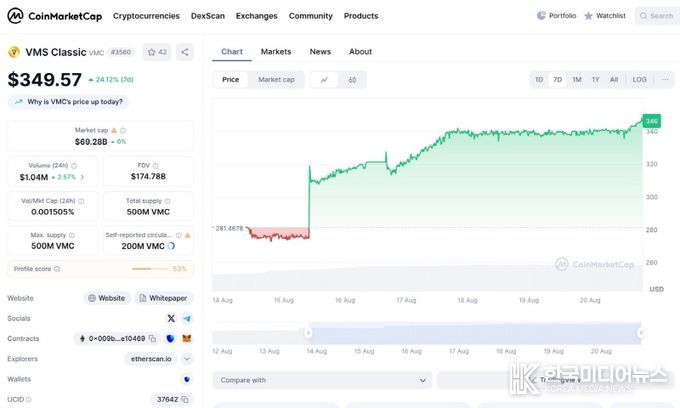Viewport: 680px width, 408px height.
Task: Switch to the Chart tab
Action: pyautogui.click(x=232, y=52)
